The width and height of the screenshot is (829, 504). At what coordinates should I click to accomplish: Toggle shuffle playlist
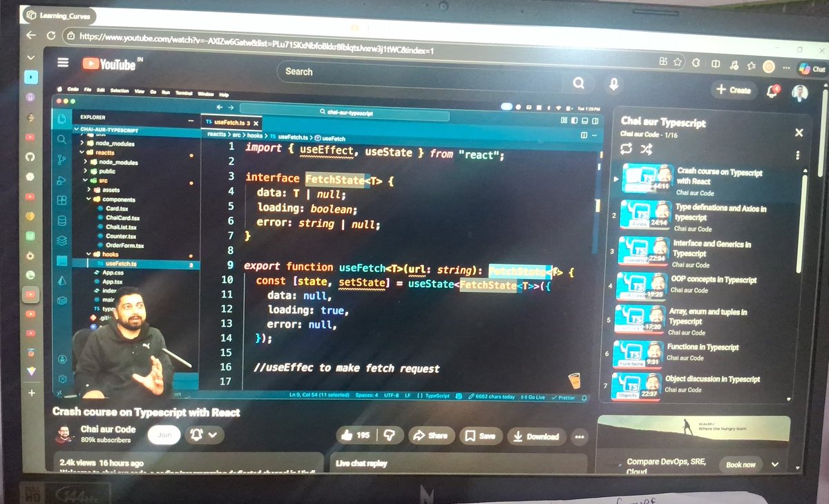coord(646,149)
